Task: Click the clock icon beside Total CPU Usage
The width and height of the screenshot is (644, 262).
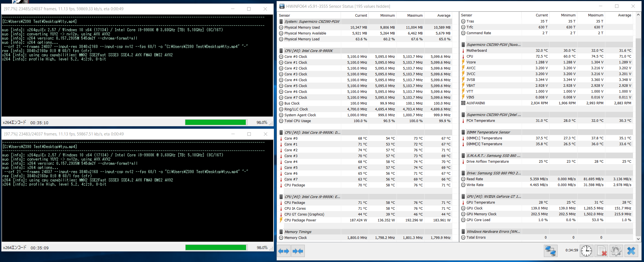Action: tap(281, 121)
